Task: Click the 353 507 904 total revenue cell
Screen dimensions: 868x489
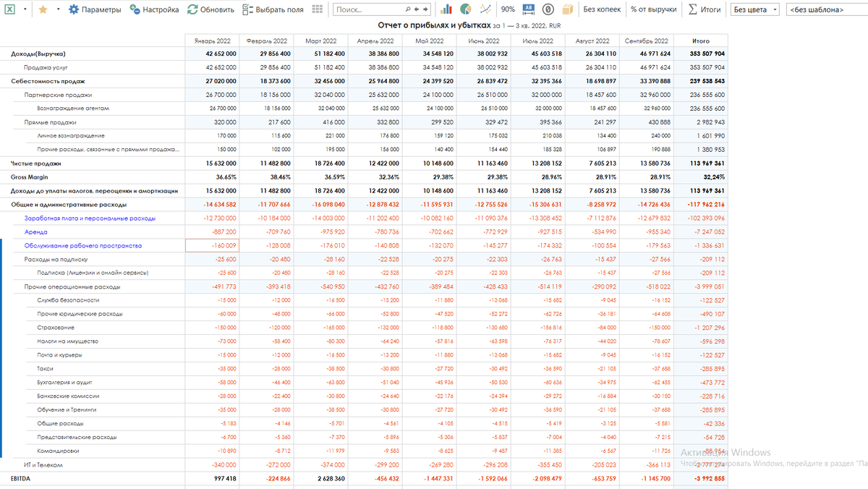Action: click(701, 54)
